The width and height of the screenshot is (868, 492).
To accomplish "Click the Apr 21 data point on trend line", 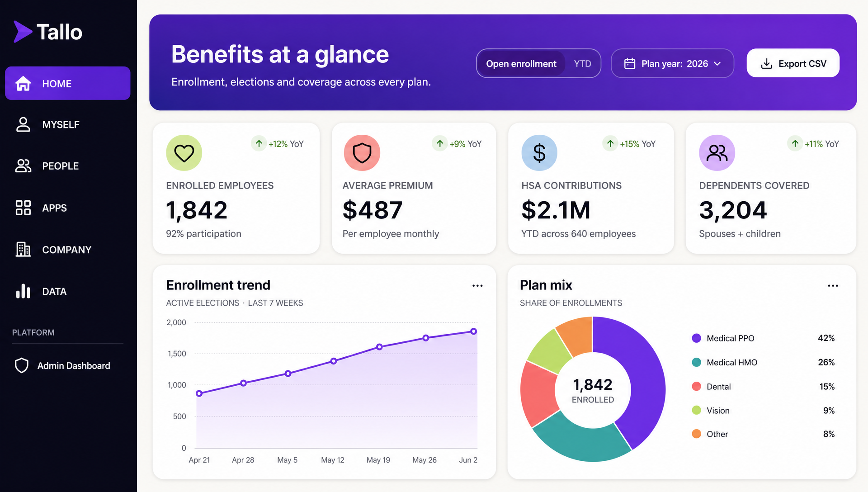I will [199, 393].
